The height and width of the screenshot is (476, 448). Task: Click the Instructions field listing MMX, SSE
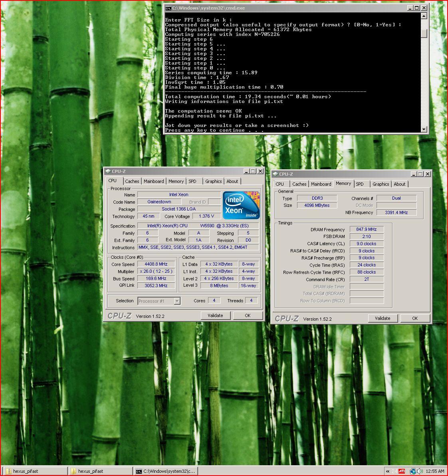(x=198, y=248)
